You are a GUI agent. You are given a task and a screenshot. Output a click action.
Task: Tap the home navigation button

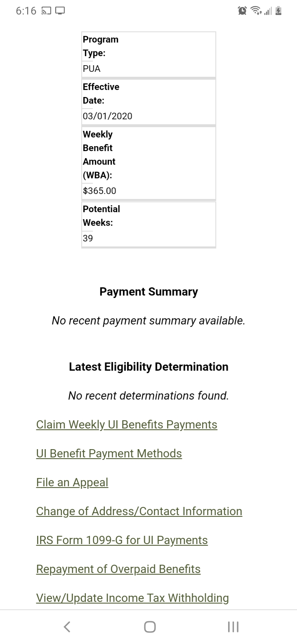tap(148, 626)
